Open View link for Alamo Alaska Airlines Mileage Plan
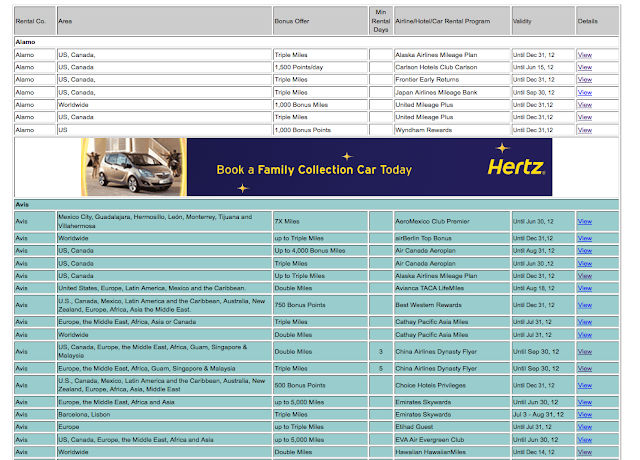 (584, 55)
